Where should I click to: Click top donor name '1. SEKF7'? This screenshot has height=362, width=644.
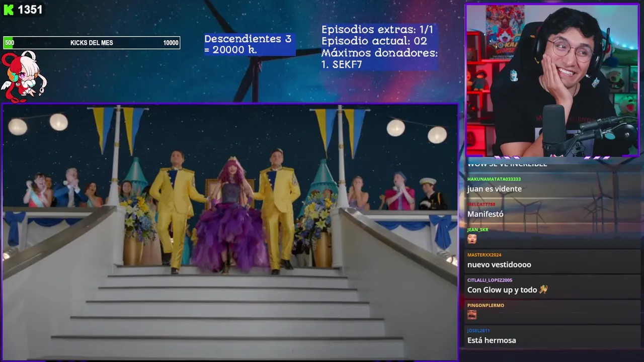342,64
